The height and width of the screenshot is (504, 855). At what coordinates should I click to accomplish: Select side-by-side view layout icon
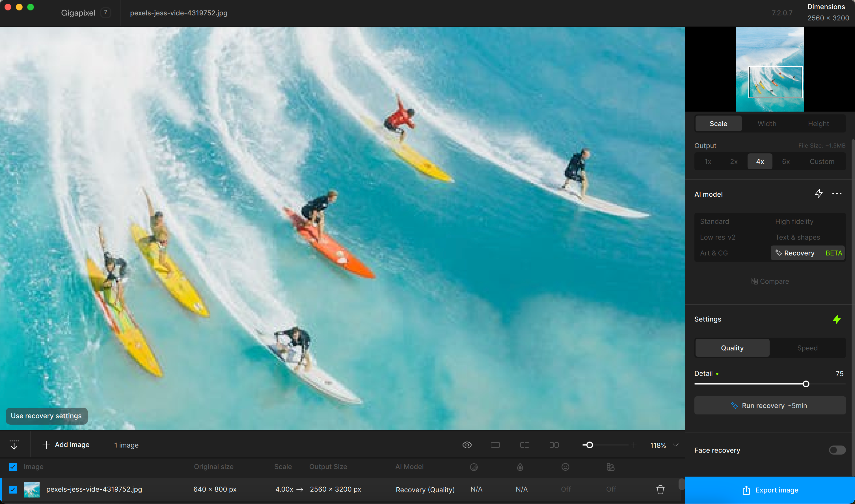click(554, 445)
